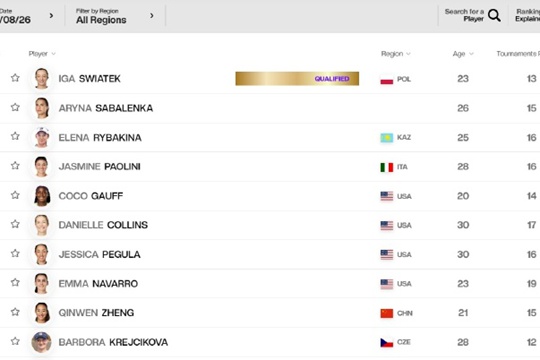The height and width of the screenshot is (360, 540).
Task: Click the star beside Jasmine Paolini
Action: (x=15, y=166)
